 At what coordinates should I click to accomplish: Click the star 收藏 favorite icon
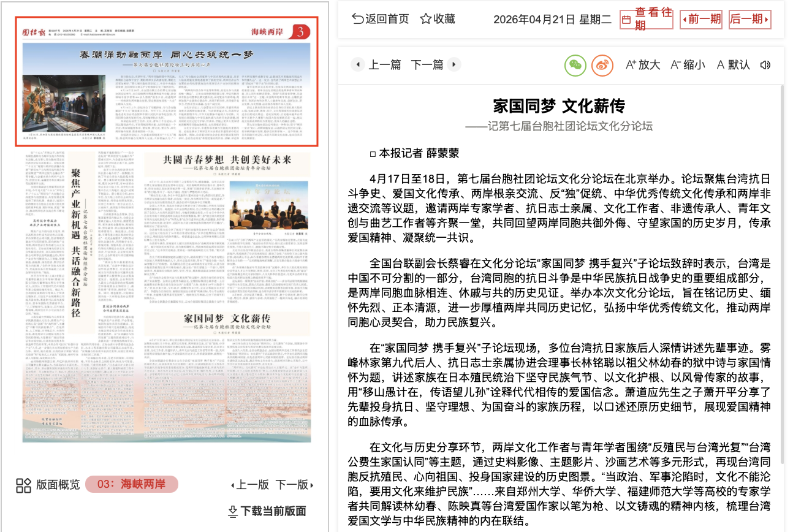[426, 19]
